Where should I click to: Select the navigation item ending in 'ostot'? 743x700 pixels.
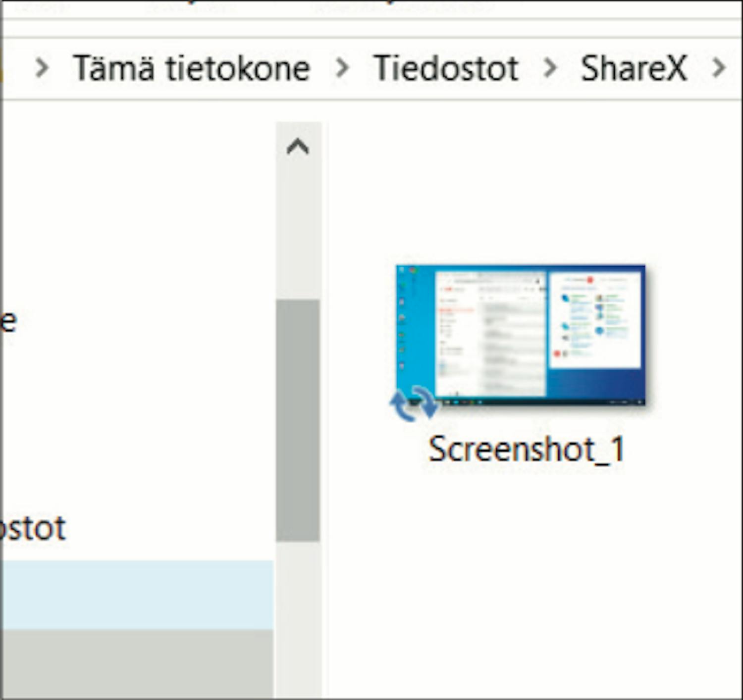coord(33,528)
